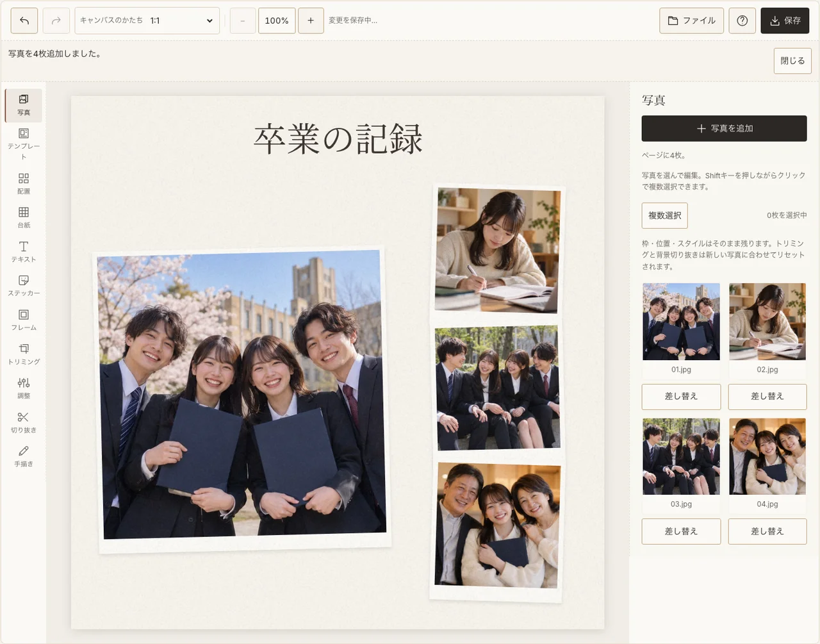Select the 03.jpg thumbnail in photo panel

click(x=681, y=456)
